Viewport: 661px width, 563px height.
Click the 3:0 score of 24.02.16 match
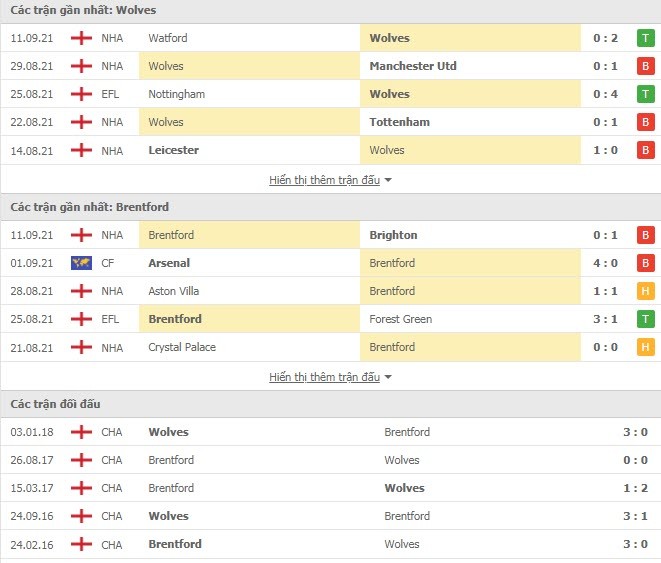pyautogui.click(x=635, y=544)
